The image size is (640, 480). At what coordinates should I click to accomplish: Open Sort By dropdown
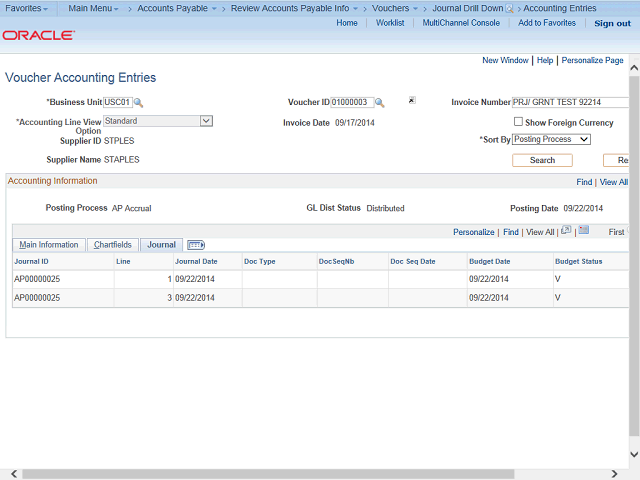point(551,139)
